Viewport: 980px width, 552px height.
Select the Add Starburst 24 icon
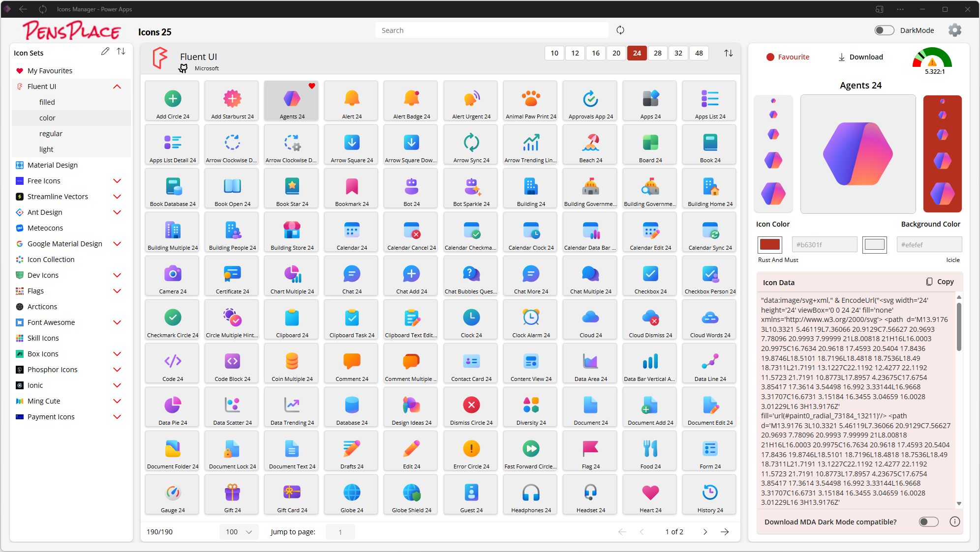[x=232, y=101]
